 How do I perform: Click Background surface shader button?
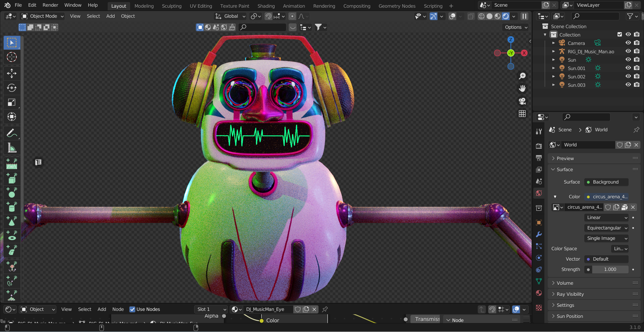606,182
